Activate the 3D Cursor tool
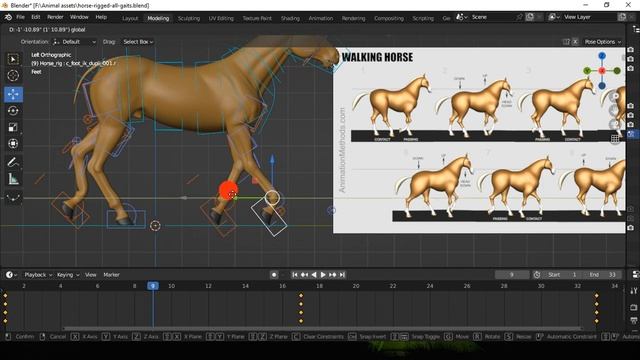 (13, 76)
